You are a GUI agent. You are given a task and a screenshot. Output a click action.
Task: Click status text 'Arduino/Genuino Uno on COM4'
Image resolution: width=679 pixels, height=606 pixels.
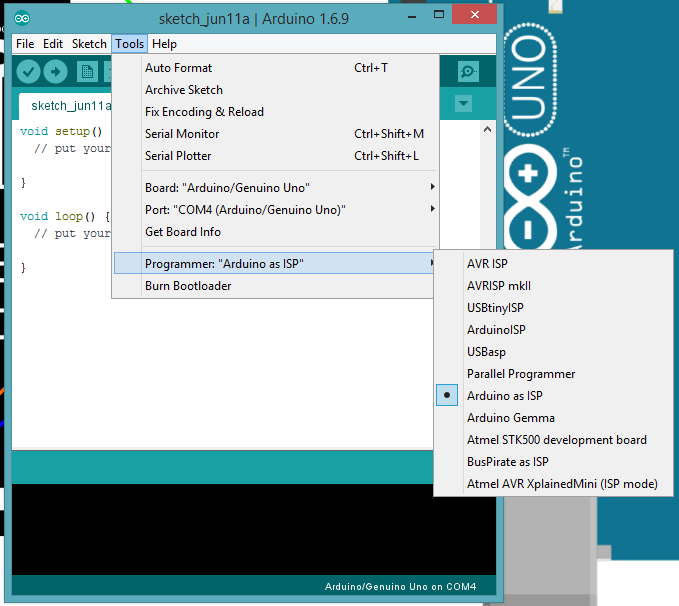click(x=401, y=587)
